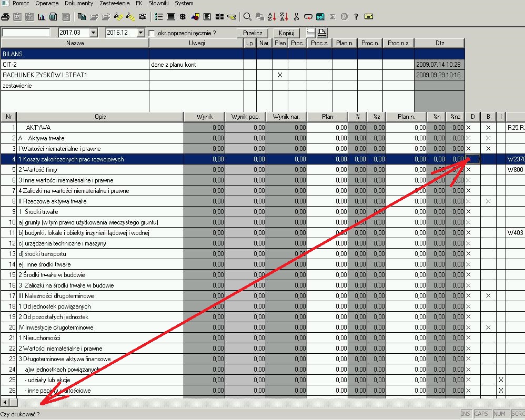Open the magnifier search tool
The height and width of the screenshot is (420, 525).
point(247,17)
